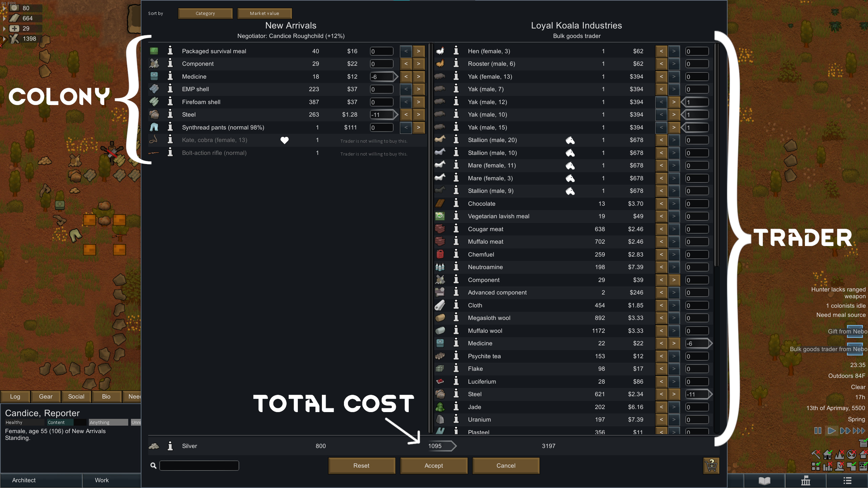The image size is (868, 488).
Task: Open the history graph icon at bottom
Action: [x=806, y=481]
